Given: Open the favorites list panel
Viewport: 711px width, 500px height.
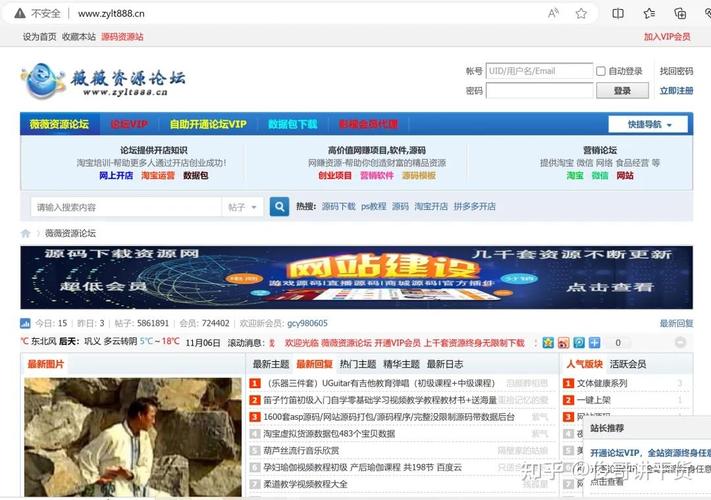Looking at the screenshot, I should coord(649,14).
